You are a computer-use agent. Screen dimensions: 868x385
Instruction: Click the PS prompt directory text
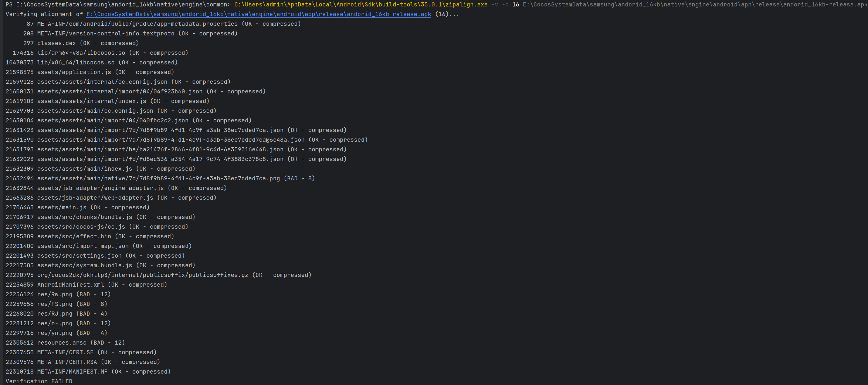(123, 4)
